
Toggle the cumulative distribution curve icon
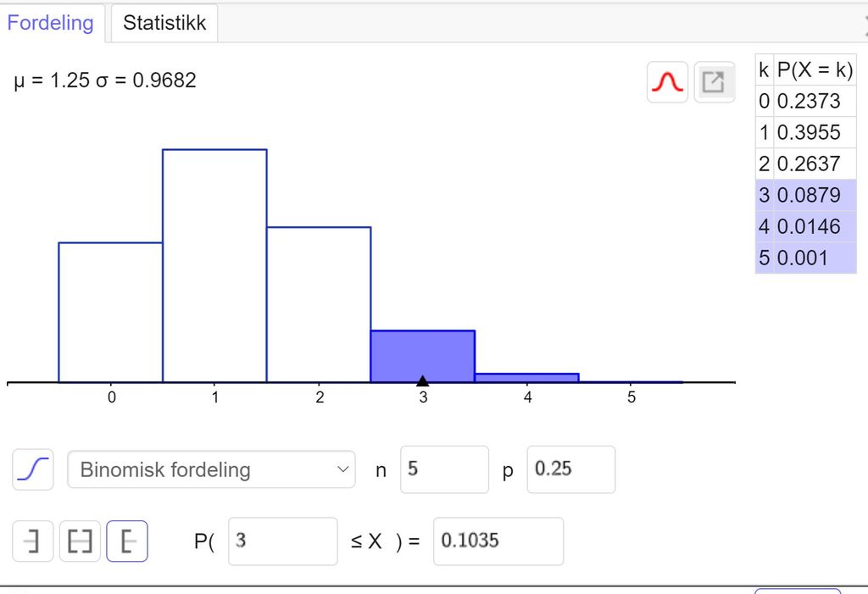(31, 469)
